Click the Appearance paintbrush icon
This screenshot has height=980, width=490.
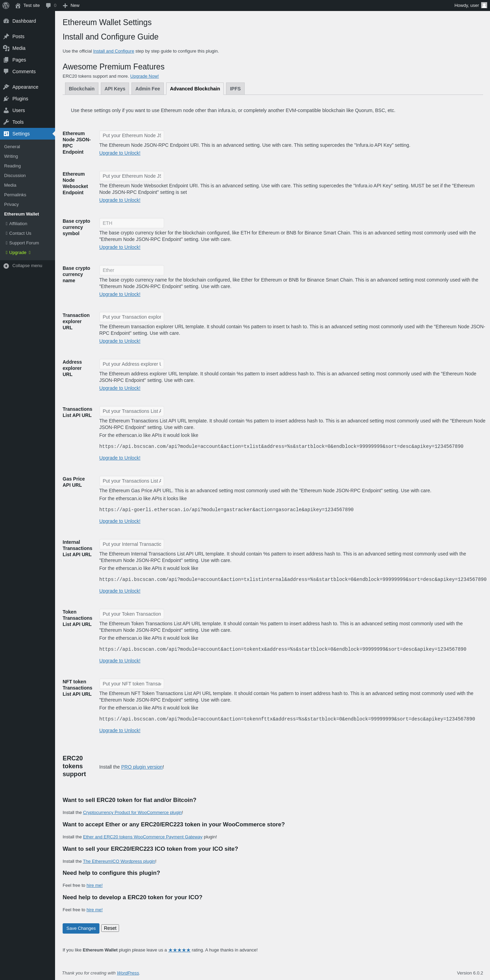[x=6, y=87]
